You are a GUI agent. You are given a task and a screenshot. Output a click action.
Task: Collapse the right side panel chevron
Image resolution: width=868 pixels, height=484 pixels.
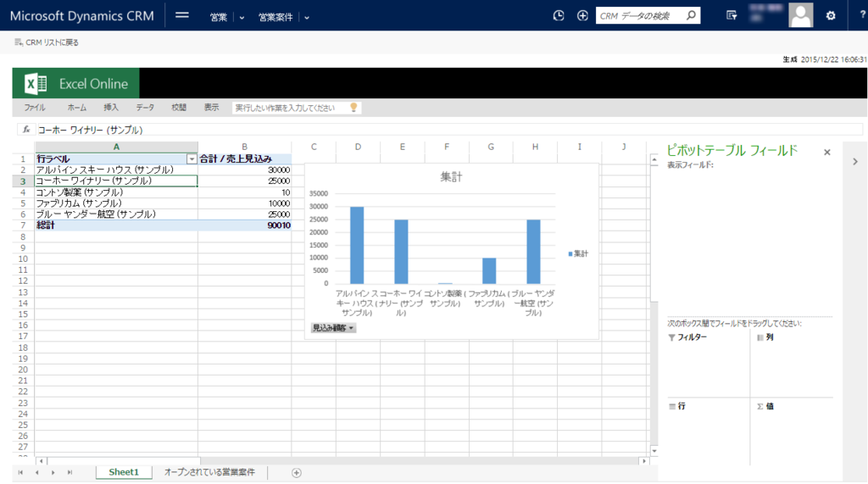(855, 162)
